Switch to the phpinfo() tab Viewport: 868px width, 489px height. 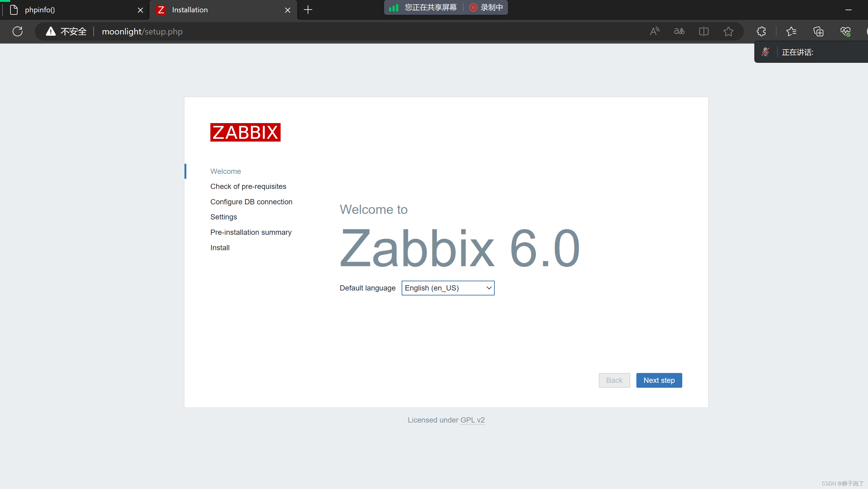click(75, 10)
